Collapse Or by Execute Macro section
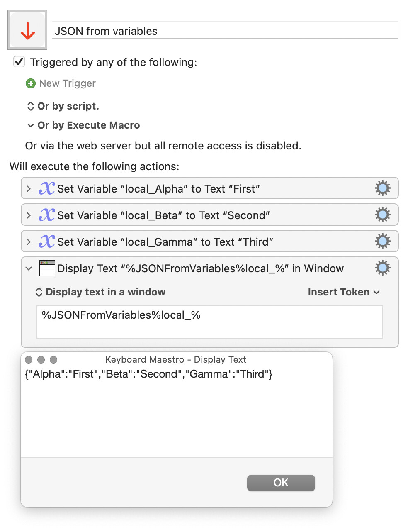The image size is (408, 532). pos(83,125)
